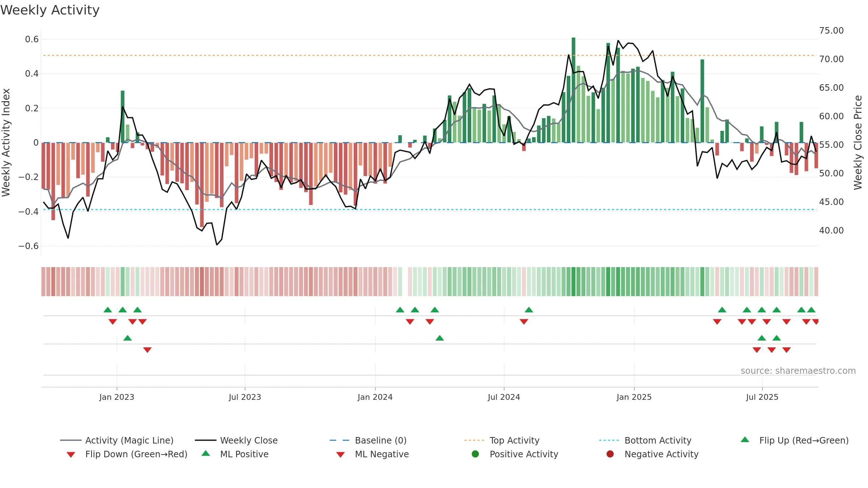
Task: Click the 'Weekly Close Price' axis title
Action: [x=858, y=142]
